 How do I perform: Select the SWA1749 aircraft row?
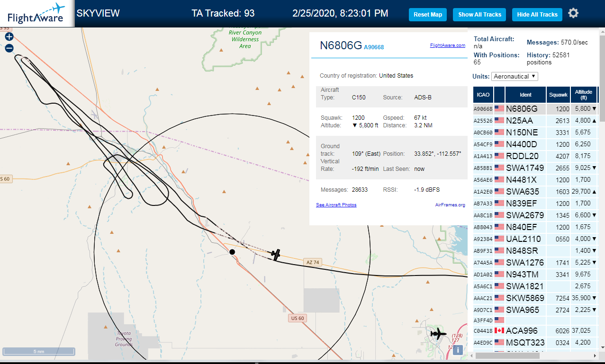point(535,168)
